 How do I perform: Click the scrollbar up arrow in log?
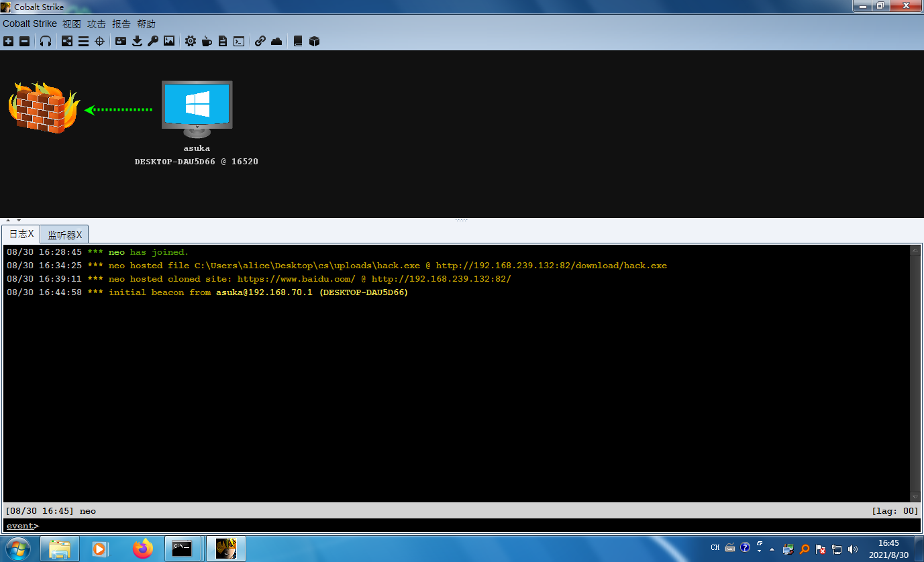[915, 250]
